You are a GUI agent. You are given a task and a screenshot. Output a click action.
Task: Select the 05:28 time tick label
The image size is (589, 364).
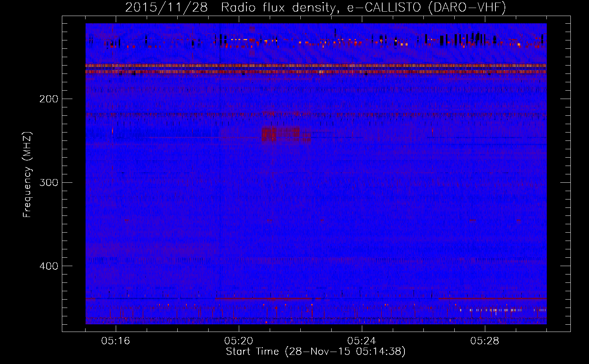[485, 341]
